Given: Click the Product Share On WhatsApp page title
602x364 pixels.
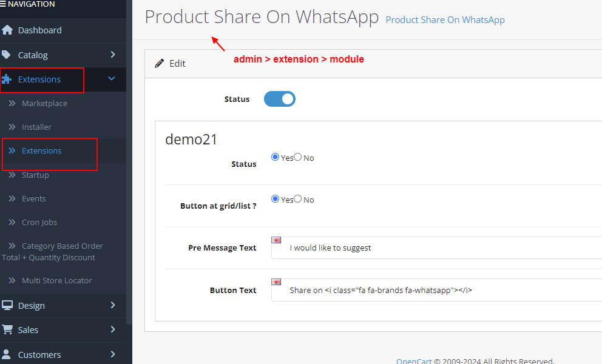Looking at the screenshot, I should [x=262, y=17].
